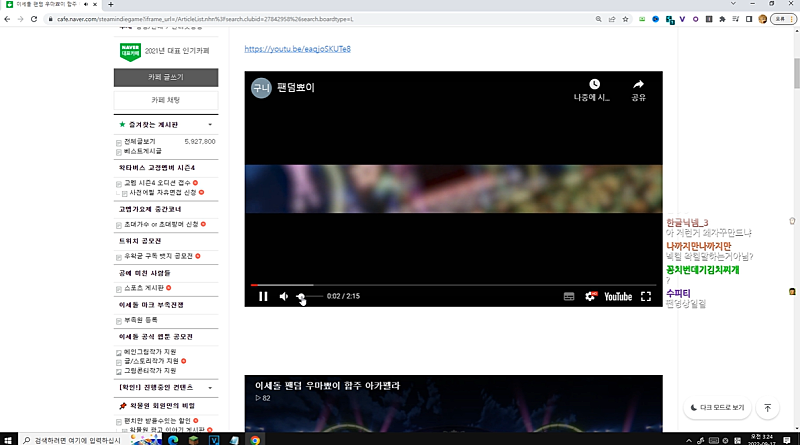Click the share arrow on the video
800x445 pixels.
point(638,84)
